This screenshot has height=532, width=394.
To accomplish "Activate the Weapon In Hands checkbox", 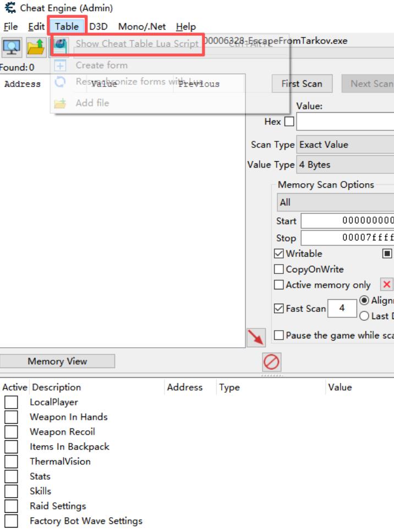I will click(x=11, y=417).
